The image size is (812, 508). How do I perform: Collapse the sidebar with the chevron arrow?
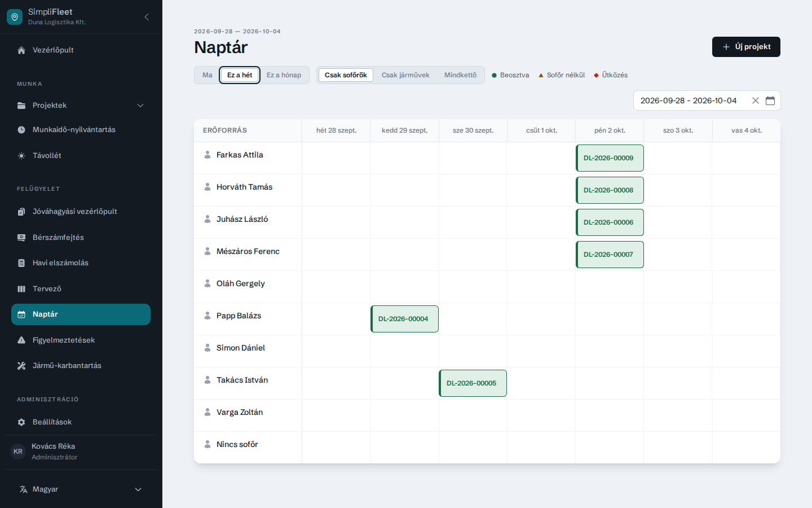(147, 17)
